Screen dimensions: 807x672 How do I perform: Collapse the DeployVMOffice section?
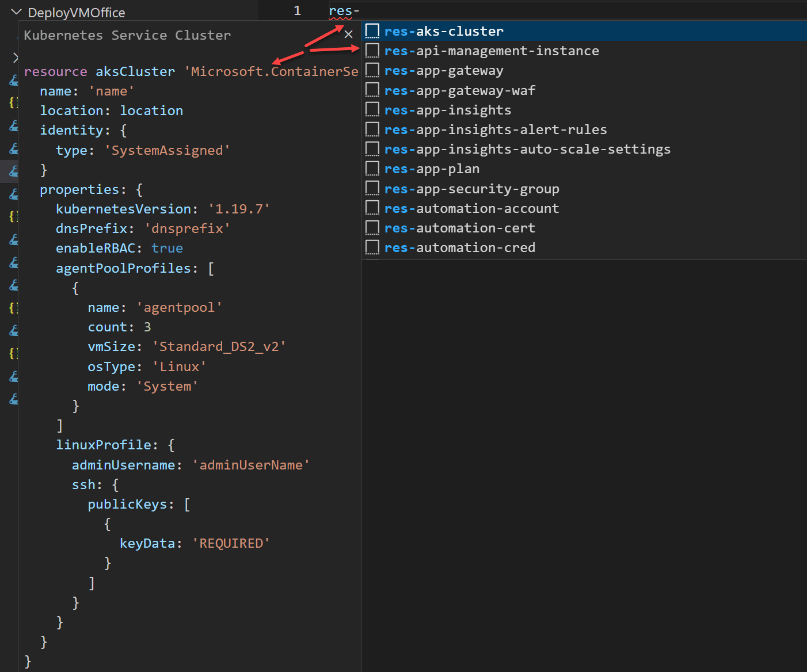pyautogui.click(x=16, y=12)
